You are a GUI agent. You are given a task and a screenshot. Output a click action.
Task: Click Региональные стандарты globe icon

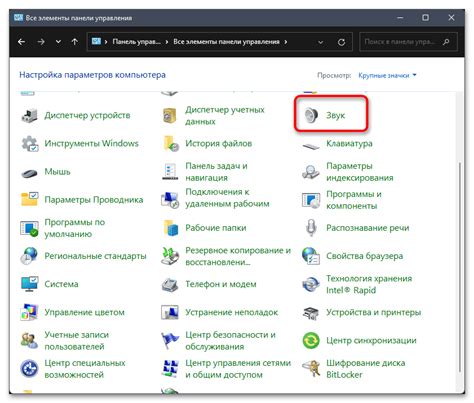[x=29, y=256]
